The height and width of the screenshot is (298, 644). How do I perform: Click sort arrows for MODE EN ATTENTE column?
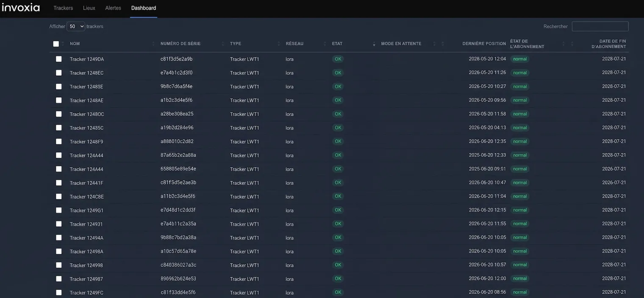[434, 44]
